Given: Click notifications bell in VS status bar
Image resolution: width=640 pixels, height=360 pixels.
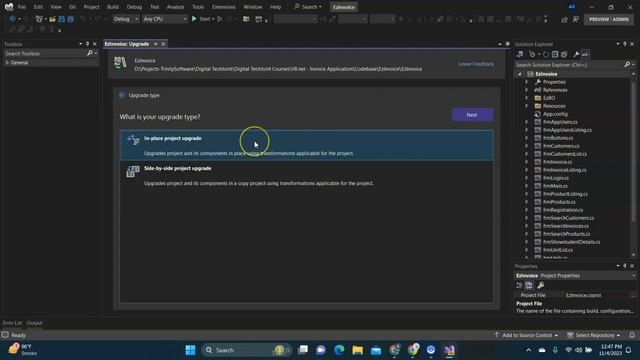Looking at the screenshot, I should [632, 335].
